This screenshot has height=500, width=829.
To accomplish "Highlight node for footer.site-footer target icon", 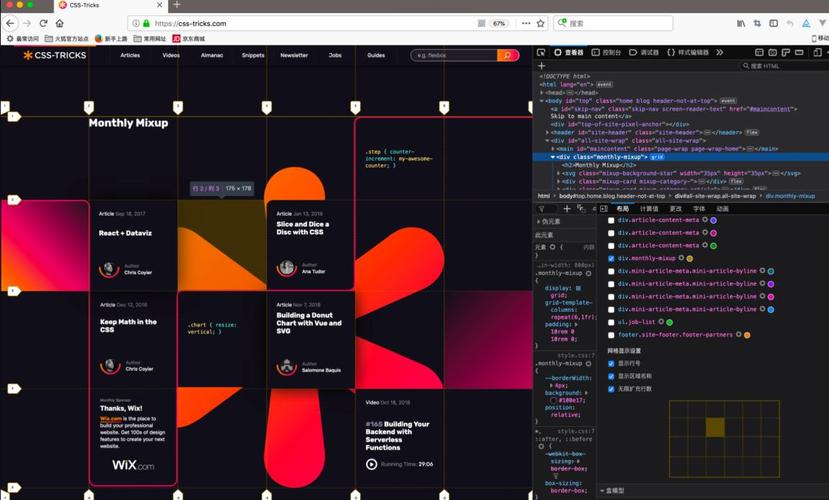I will 739,334.
